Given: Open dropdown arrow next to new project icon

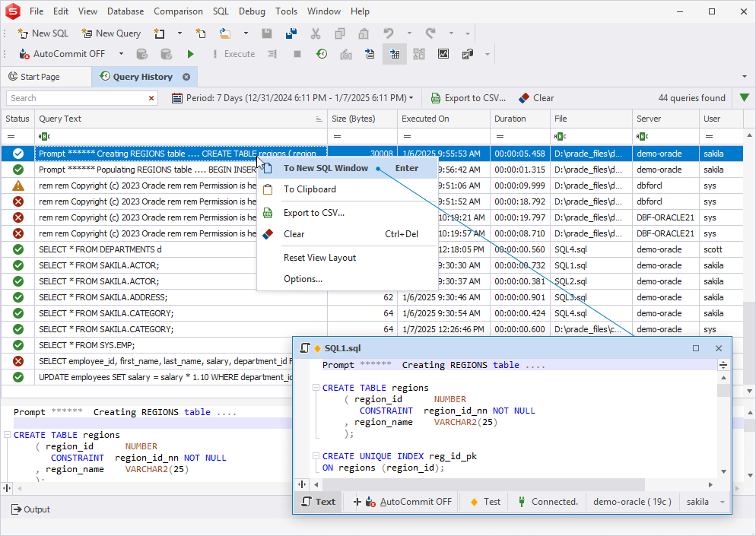Looking at the screenshot, I should click(179, 33).
